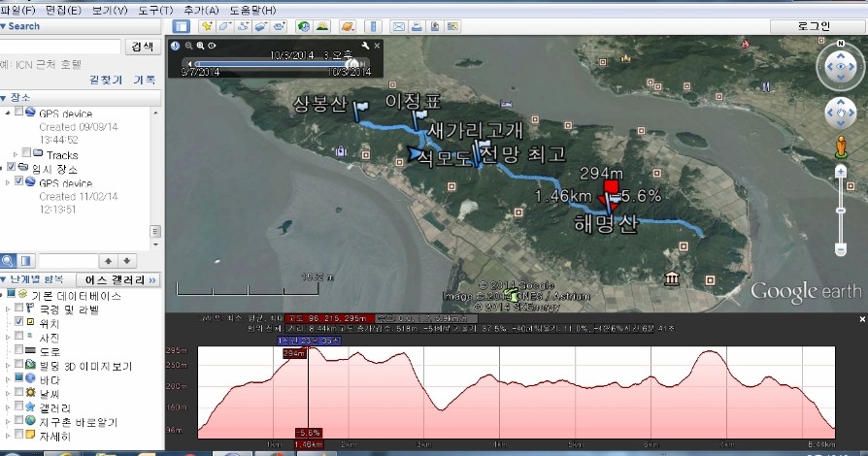
Task: Click the 로그인 sign-in button
Action: tap(814, 26)
